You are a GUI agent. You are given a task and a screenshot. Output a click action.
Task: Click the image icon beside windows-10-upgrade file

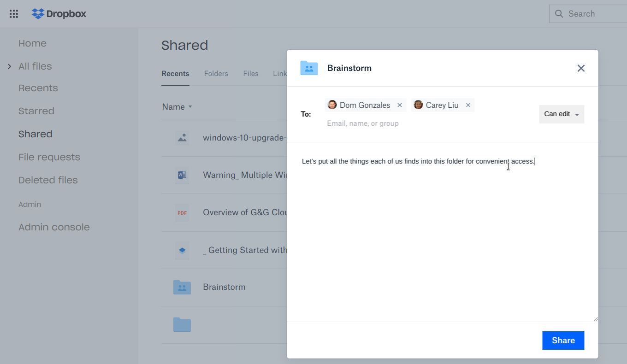pyautogui.click(x=182, y=138)
